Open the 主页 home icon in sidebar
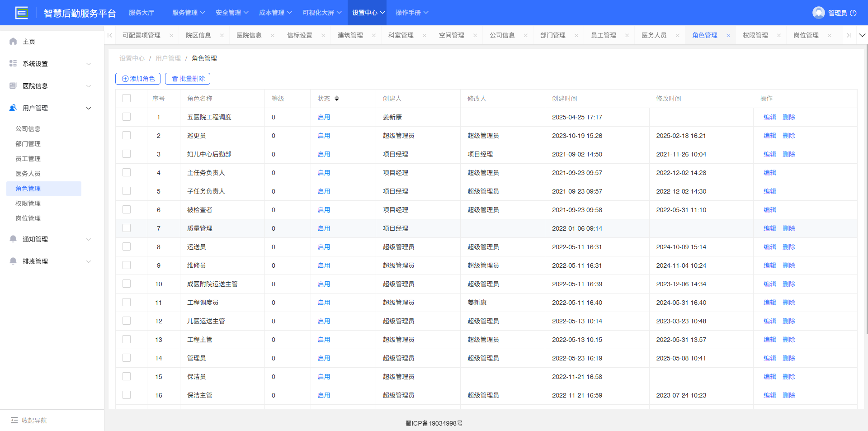The width and height of the screenshot is (868, 431). tap(13, 41)
